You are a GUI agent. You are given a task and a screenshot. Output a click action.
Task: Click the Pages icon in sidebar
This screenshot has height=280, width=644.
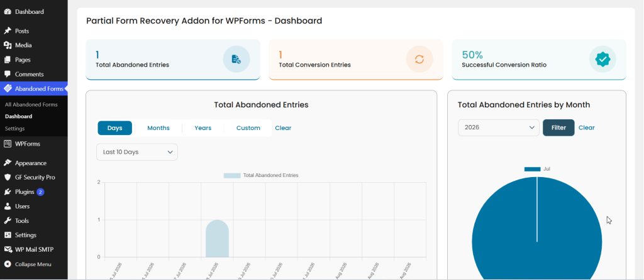tap(8, 60)
